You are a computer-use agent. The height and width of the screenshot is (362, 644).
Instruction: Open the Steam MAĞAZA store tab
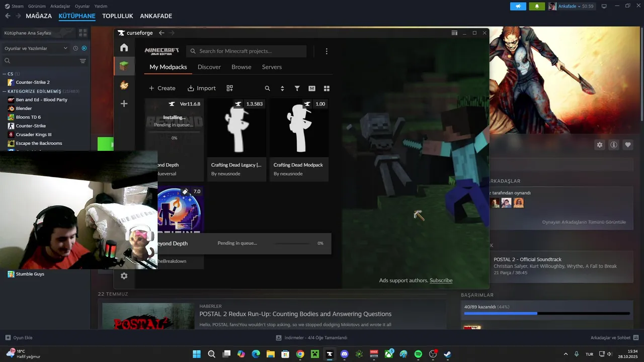39,16
